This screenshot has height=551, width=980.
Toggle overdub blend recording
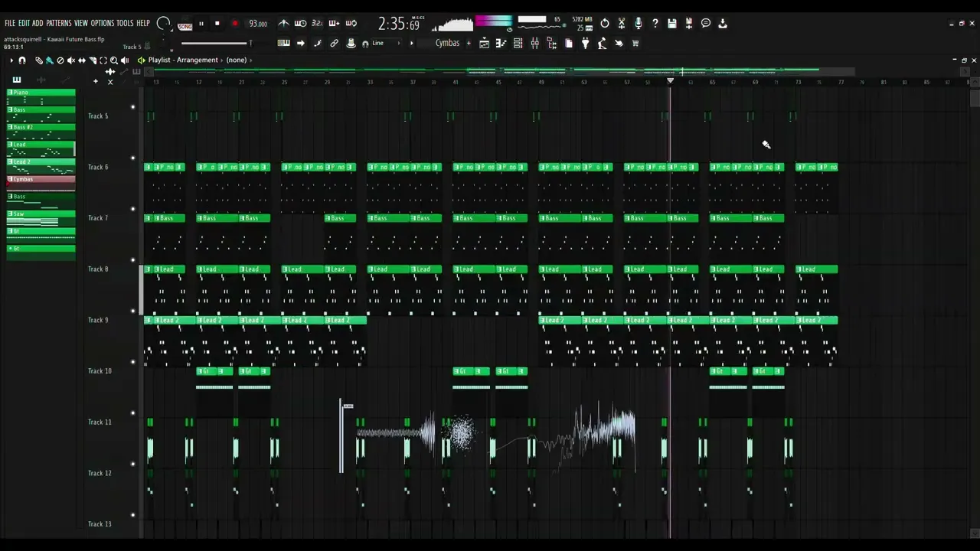(334, 24)
